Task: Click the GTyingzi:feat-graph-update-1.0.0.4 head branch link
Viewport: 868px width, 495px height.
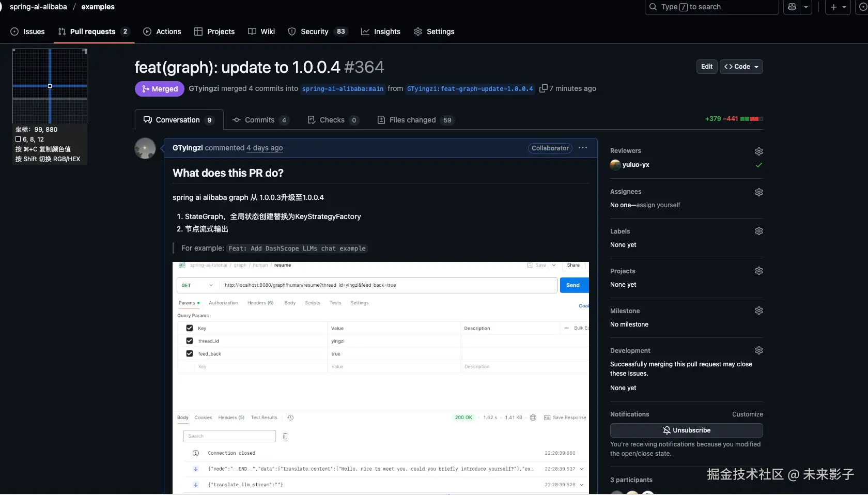Action: click(x=470, y=89)
